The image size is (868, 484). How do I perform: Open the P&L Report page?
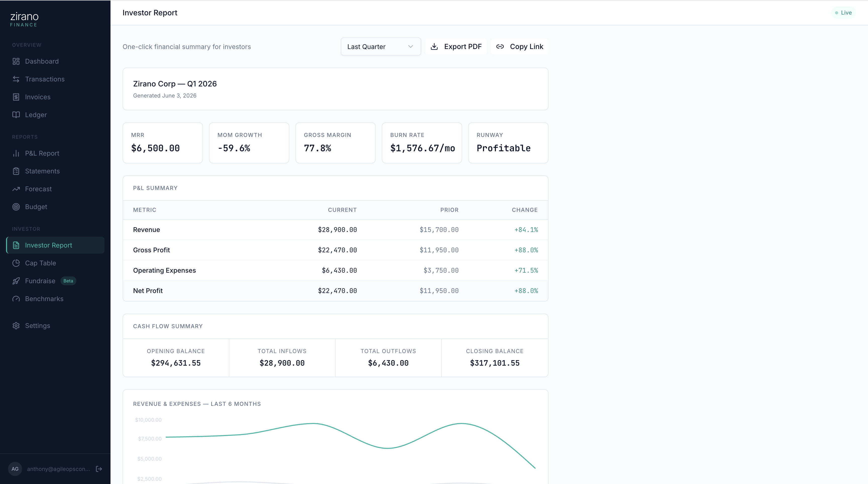55,153
